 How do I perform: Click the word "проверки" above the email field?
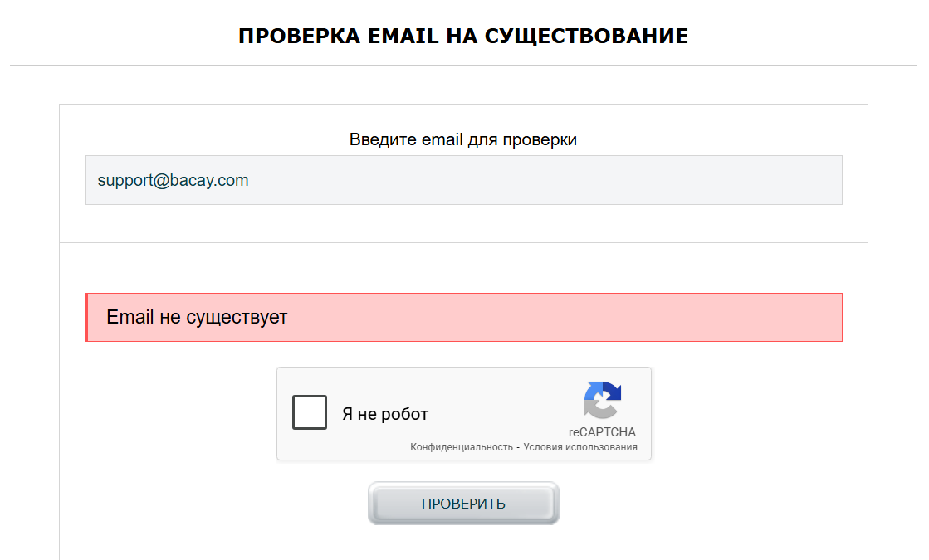tap(545, 139)
